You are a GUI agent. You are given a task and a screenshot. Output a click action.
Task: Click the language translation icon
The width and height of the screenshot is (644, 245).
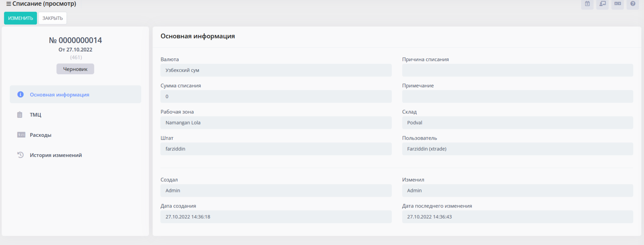617,4
